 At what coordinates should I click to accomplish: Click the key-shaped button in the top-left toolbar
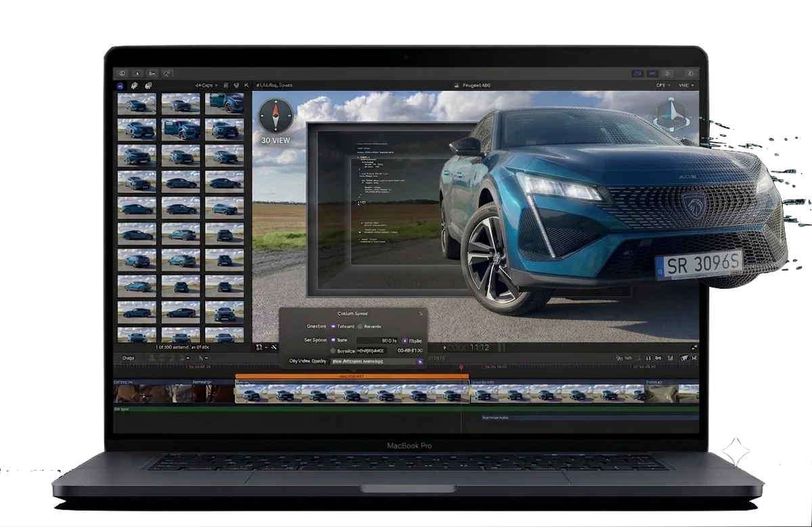[152, 73]
